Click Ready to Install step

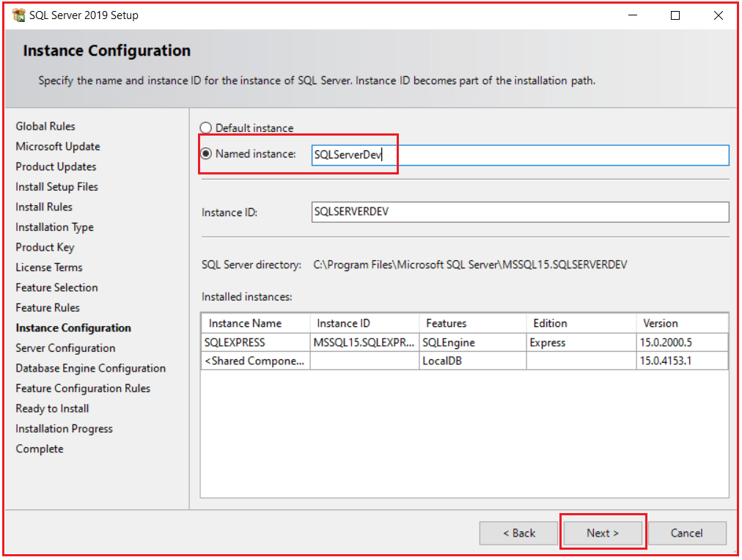click(x=52, y=408)
